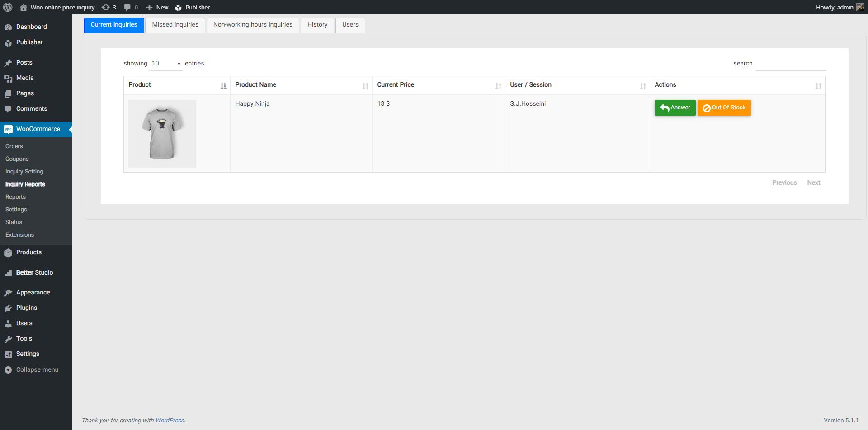Click the WooCommerce woo icon
This screenshot has width=868, height=430.
[8, 129]
